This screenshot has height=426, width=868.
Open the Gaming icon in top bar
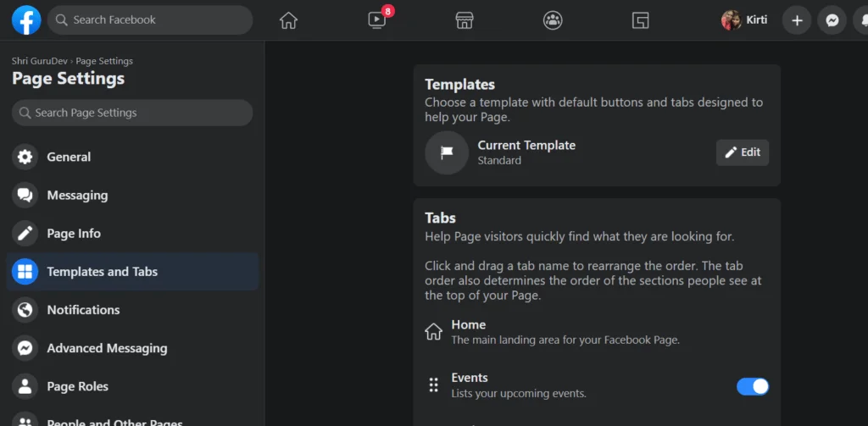641,20
